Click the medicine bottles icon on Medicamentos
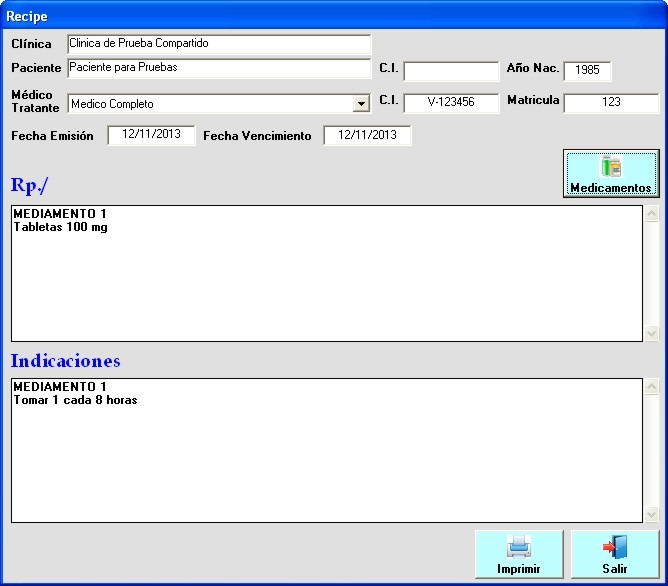 click(611, 167)
